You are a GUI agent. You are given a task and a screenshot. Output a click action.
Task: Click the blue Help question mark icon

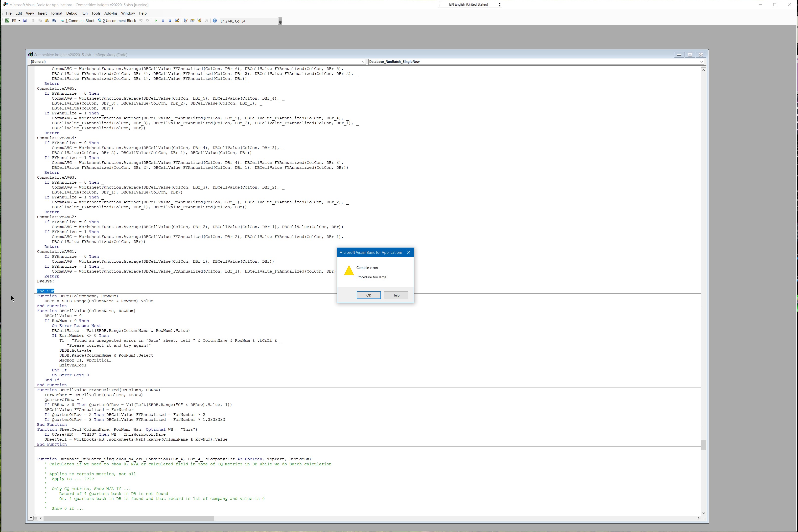click(x=215, y=21)
